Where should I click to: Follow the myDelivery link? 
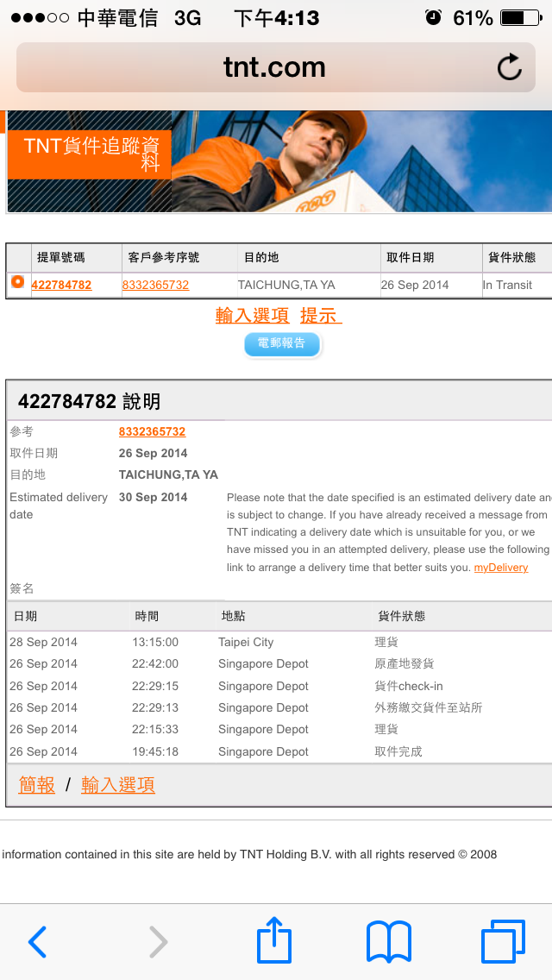(501, 568)
